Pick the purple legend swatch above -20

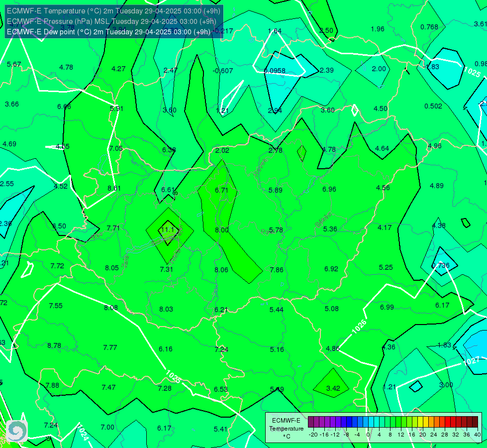pyautogui.click(x=311, y=422)
